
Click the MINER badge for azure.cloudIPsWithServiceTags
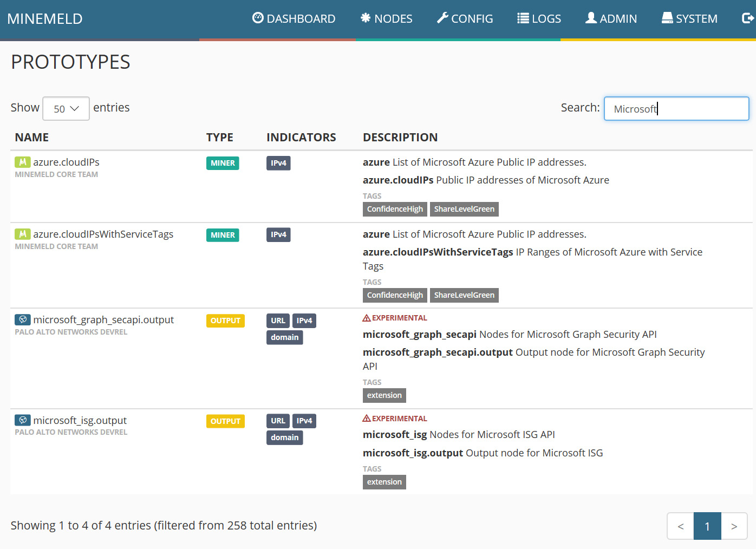click(x=223, y=235)
